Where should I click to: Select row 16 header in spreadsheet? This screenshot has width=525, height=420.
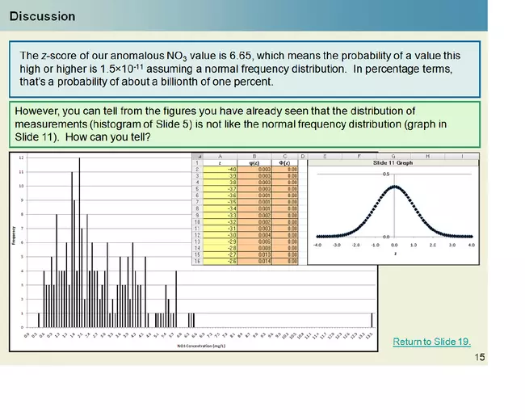coord(195,262)
